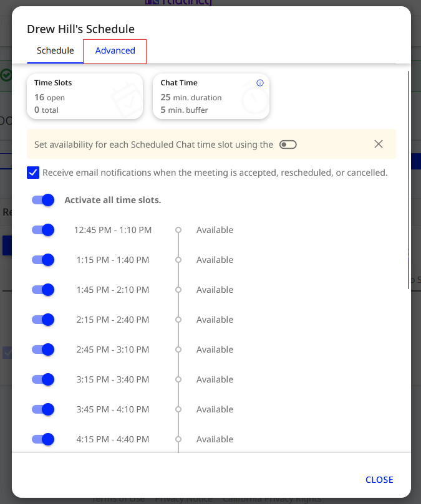Click the timeline circle beside the 3:15 PM slot

coord(178,379)
